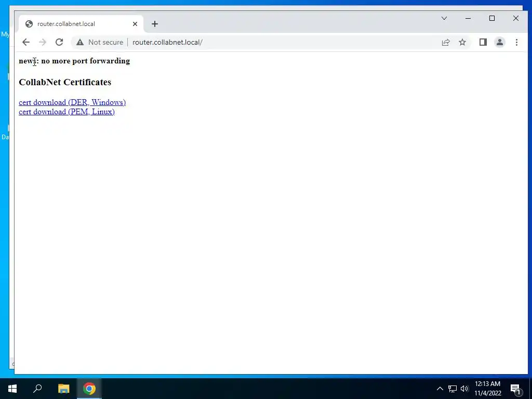Open the notification center icon

pyautogui.click(x=515, y=389)
